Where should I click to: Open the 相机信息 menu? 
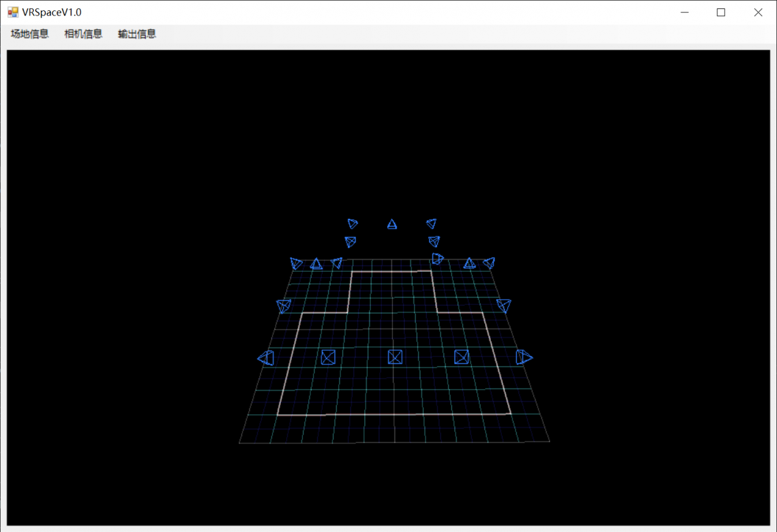[x=84, y=34]
